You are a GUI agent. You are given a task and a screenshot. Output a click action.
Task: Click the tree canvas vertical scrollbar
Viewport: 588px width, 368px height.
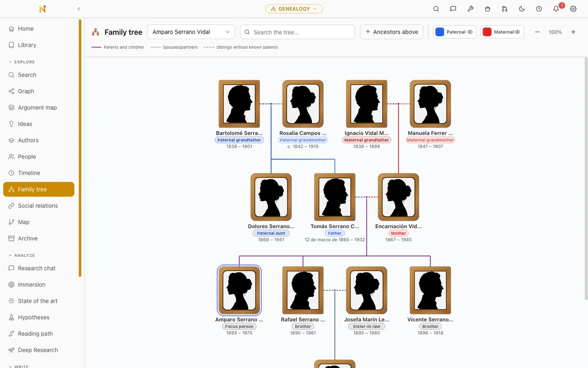coord(586,179)
